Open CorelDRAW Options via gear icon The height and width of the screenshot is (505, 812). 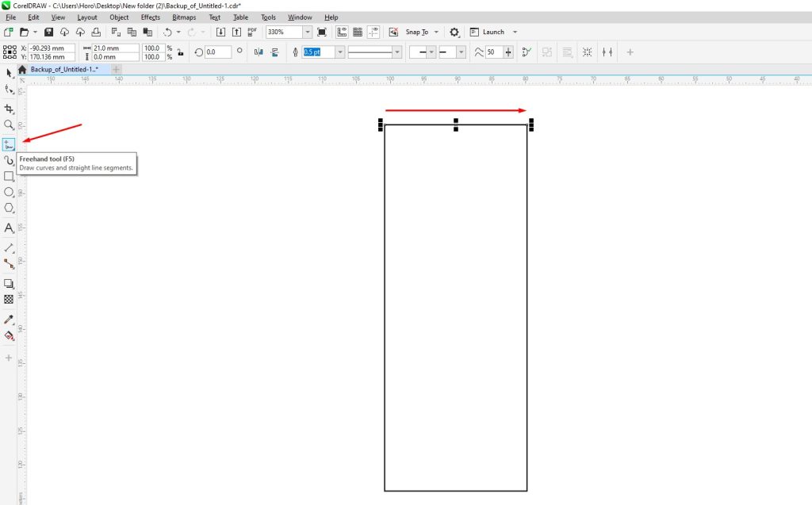(x=453, y=32)
